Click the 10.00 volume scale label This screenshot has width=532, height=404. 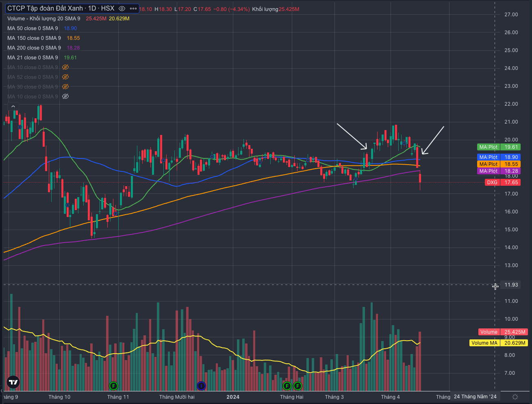click(511, 319)
